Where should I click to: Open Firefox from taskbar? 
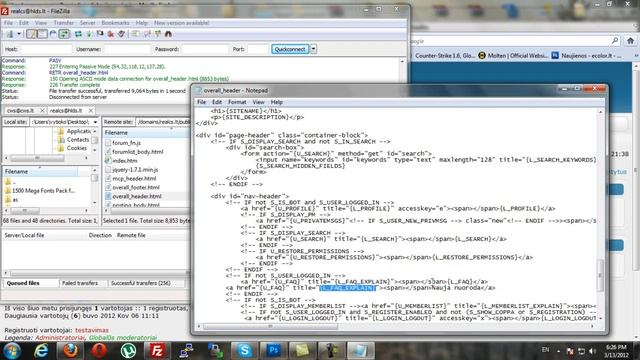click(x=70, y=351)
